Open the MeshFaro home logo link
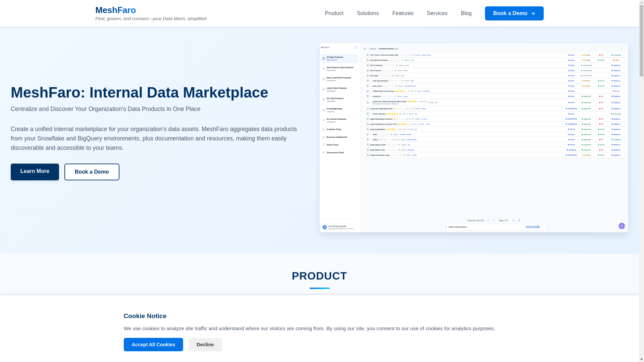Screen dimensions: 644x362 click(x=115, y=10)
